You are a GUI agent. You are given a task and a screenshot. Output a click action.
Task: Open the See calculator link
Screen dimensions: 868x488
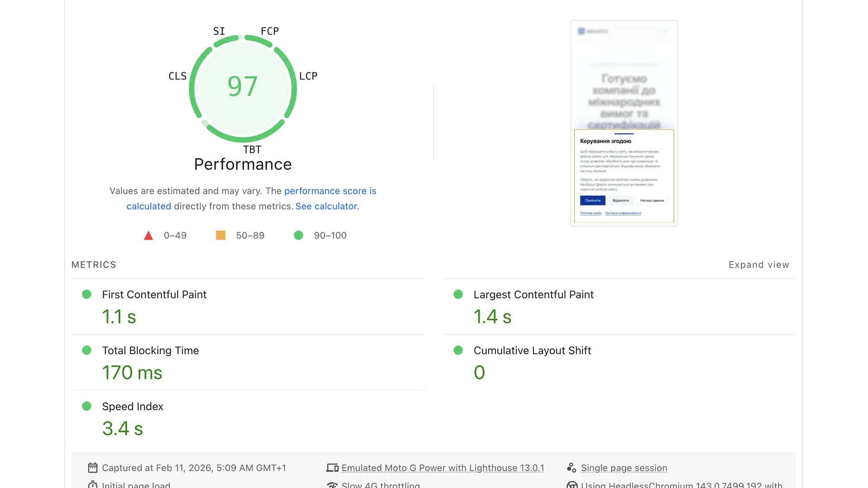326,206
